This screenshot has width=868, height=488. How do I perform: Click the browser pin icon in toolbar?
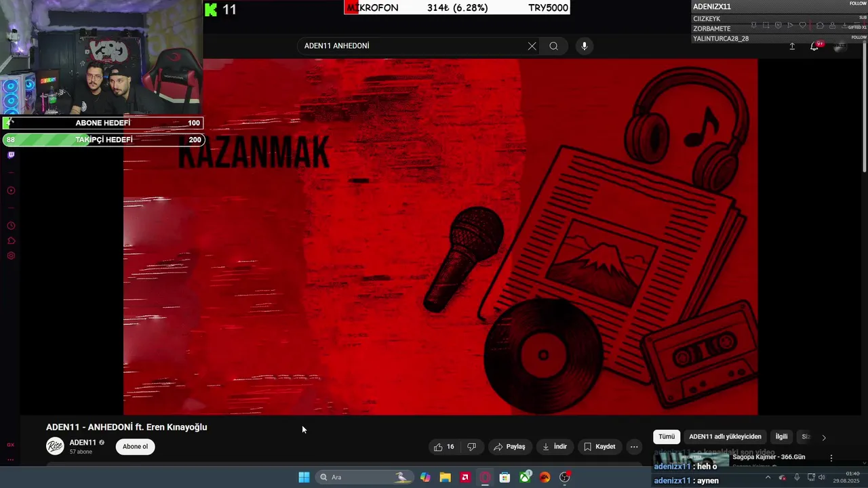(753, 25)
